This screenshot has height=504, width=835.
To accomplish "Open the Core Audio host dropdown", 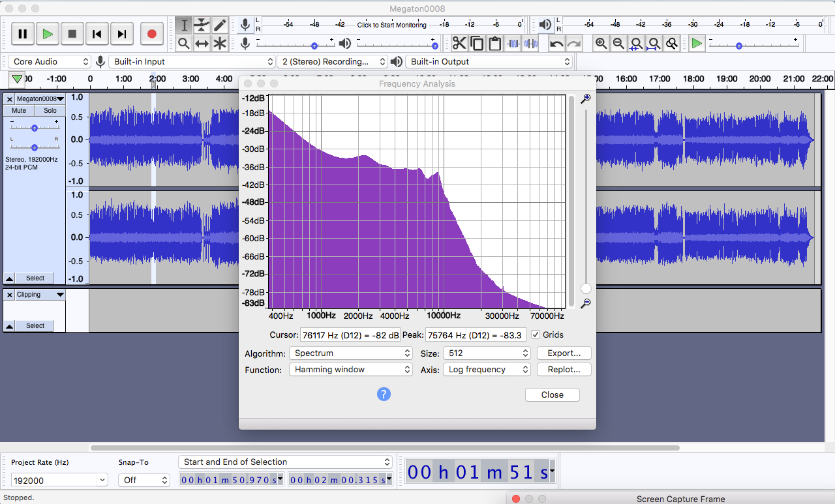I will coord(50,61).
